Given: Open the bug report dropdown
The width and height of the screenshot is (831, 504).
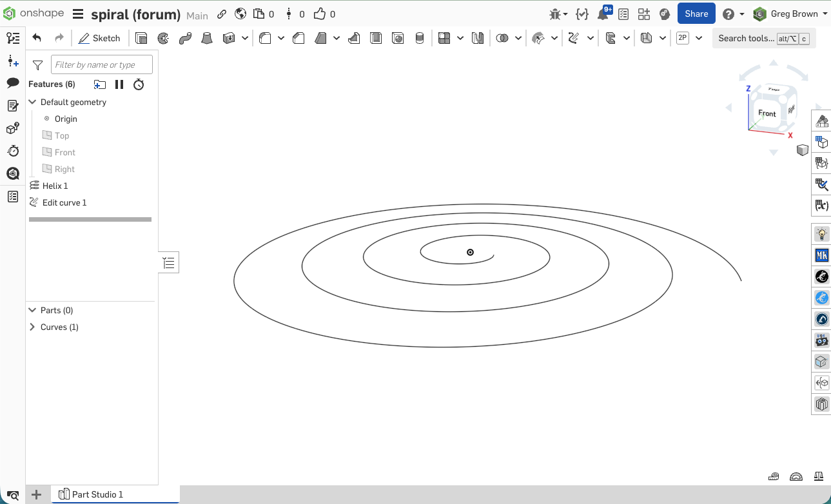Looking at the screenshot, I should point(558,14).
